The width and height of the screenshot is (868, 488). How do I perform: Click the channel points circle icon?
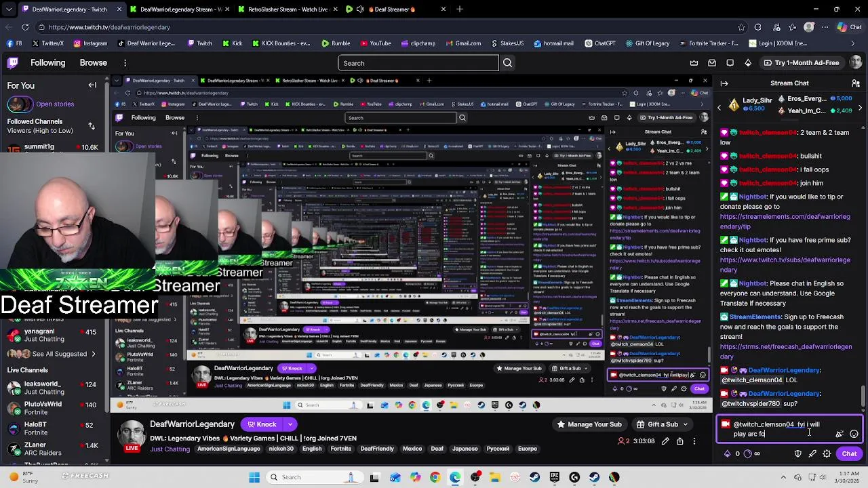pyautogui.click(x=748, y=453)
